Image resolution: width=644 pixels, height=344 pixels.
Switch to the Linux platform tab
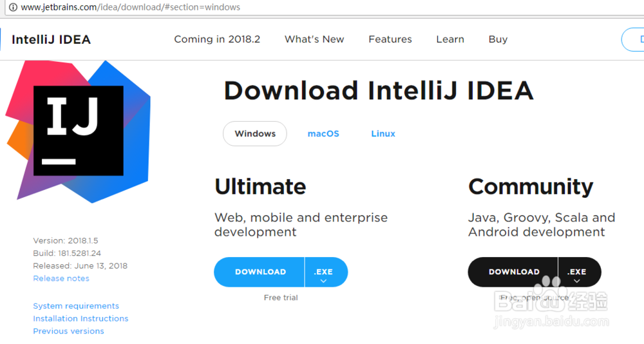(383, 133)
